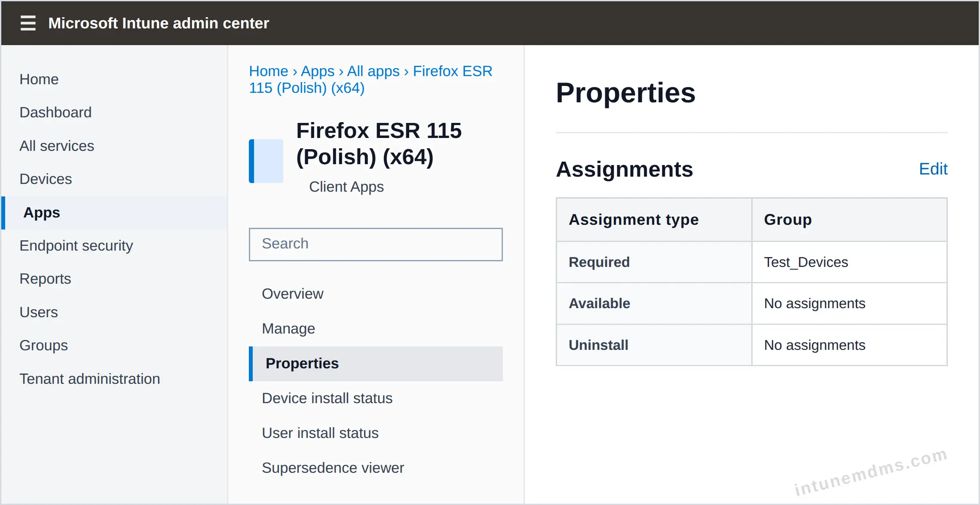Image resolution: width=980 pixels, height=505 pixels.
Task: Open Tenant administration
Action: coord(90,379)
